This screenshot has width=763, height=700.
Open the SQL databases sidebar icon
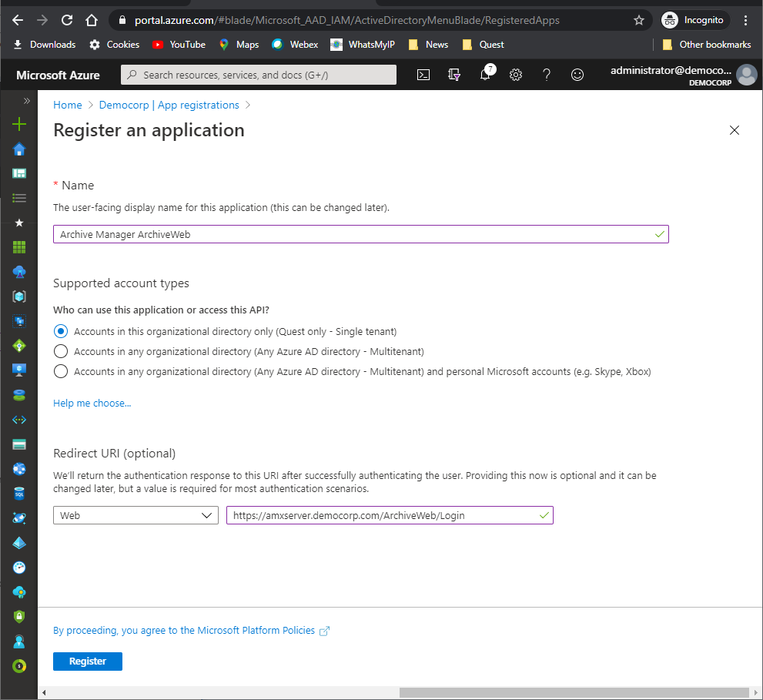click(19, 494)
